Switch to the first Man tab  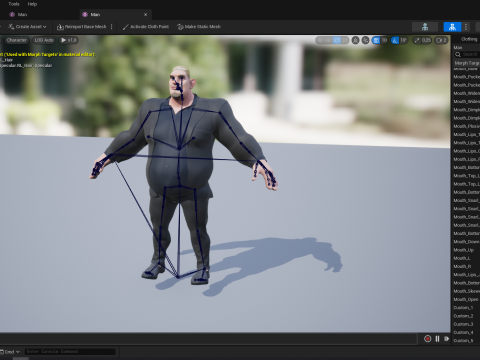coord(22,15)
